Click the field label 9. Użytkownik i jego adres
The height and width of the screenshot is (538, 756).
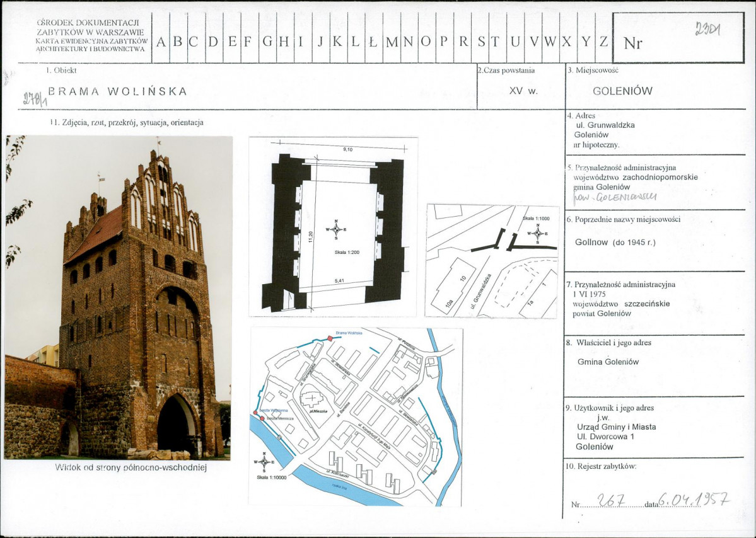[610, 408]
